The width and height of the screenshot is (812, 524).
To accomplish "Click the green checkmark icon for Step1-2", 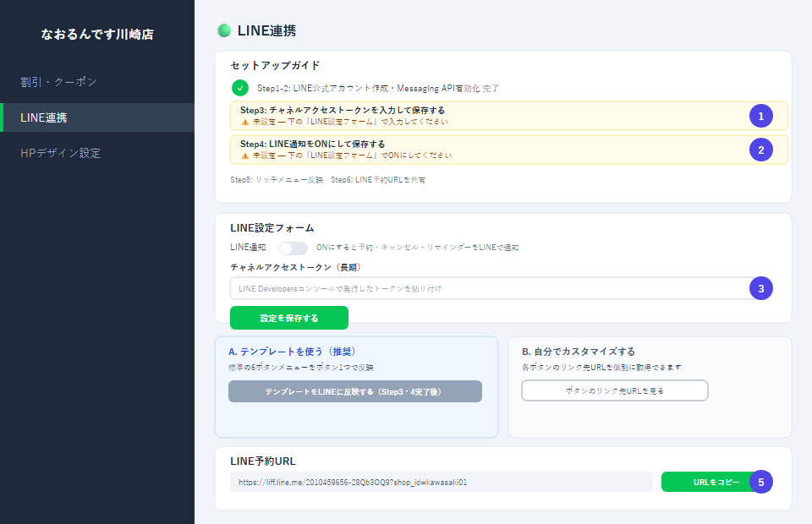I will click(240, 88).
